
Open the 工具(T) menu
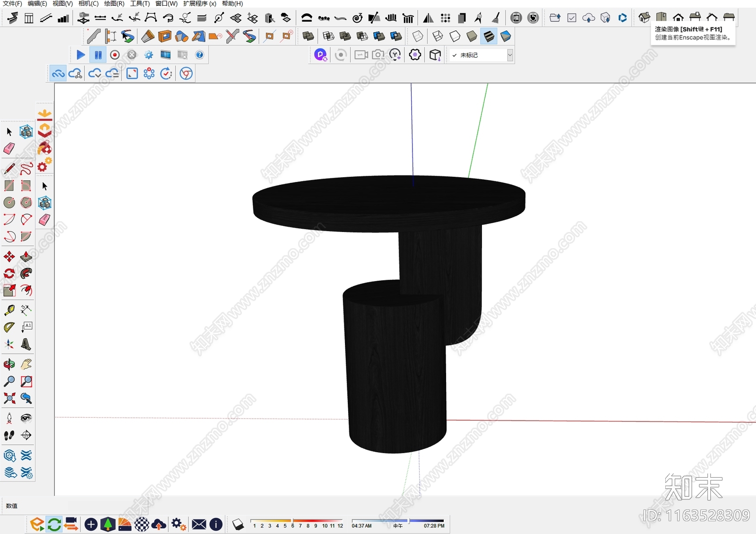point(140,3)
